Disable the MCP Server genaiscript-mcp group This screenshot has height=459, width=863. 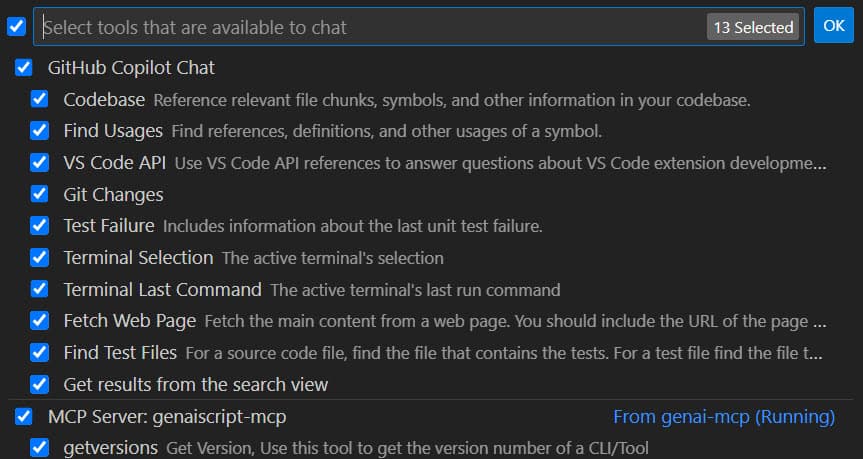pos(24,417)
